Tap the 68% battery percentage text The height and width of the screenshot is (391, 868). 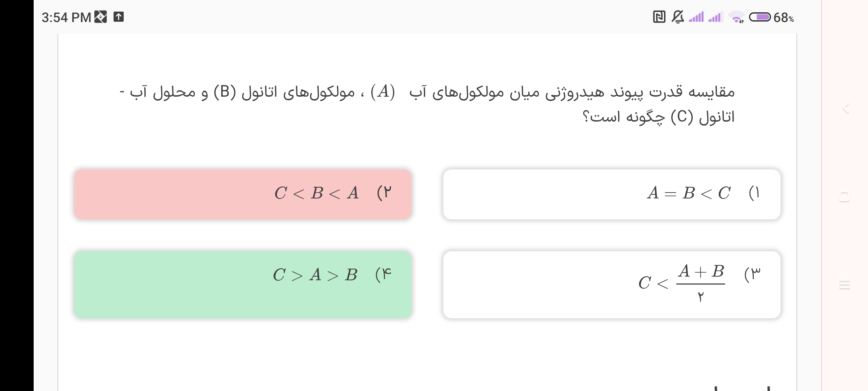(x=783, y=17)
